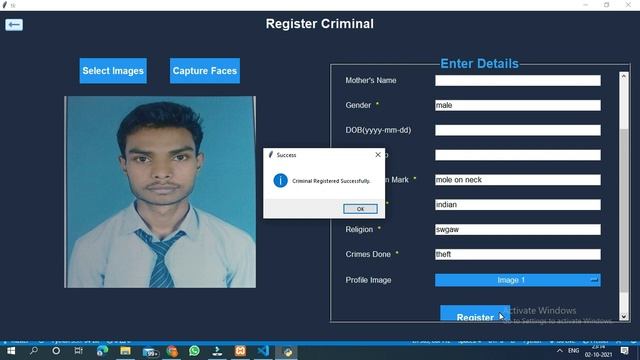Open the notification center icon

click(624, 351)
